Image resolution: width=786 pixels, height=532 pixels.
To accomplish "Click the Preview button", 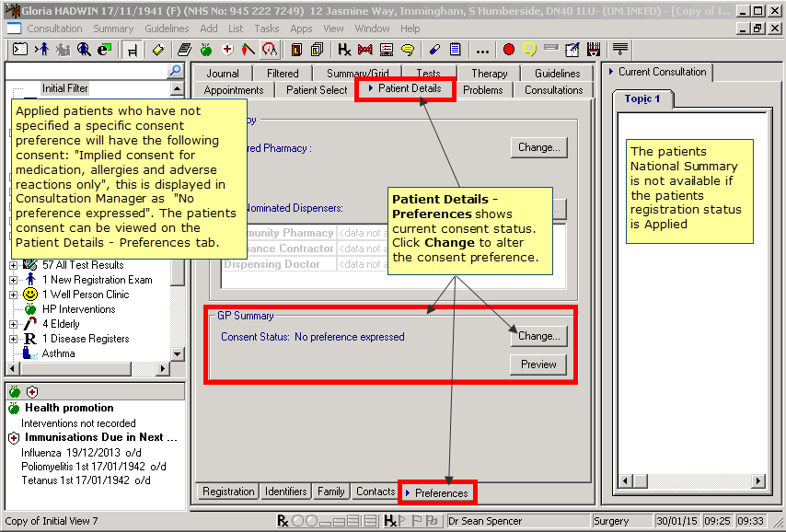I will click(538, 364).
